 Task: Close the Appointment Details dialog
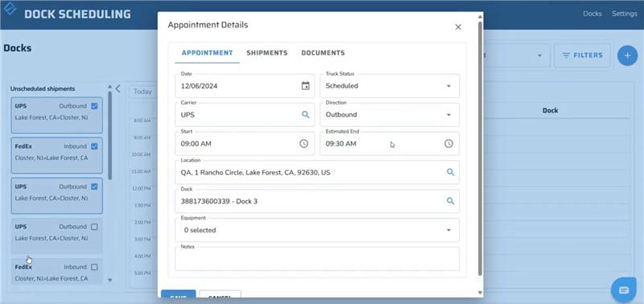tap(458, 27)
